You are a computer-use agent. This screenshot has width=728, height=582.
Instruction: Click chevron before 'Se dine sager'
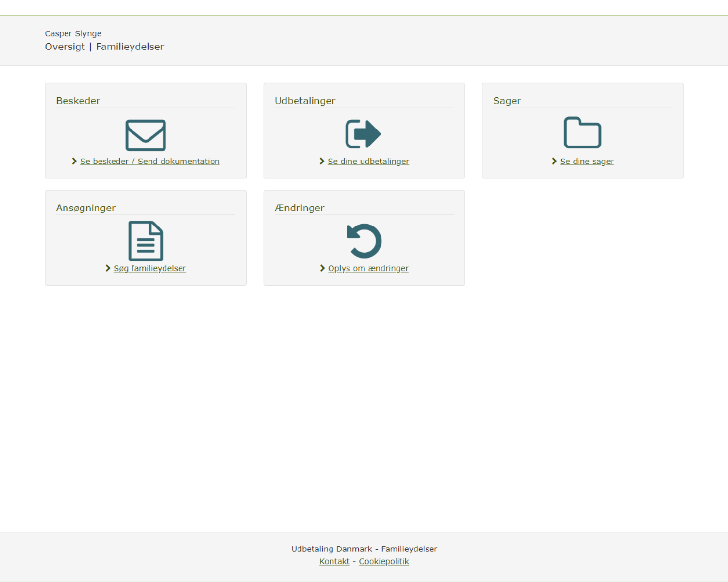[554, 161]
